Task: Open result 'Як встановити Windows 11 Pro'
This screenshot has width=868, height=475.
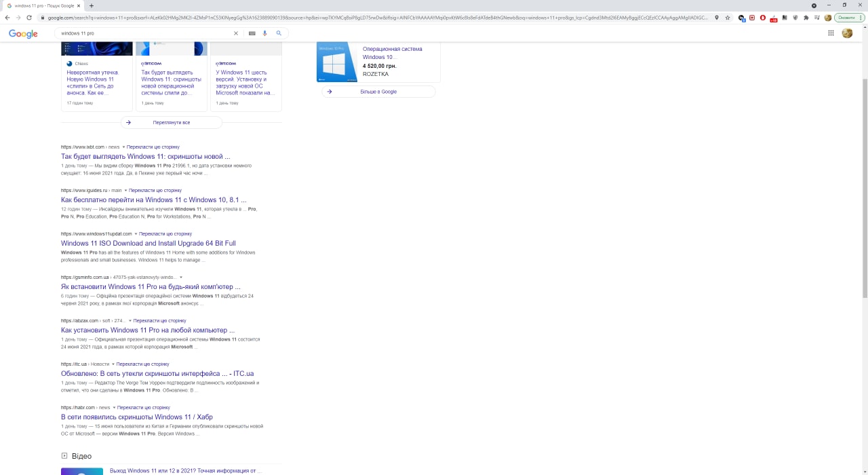Action: (151, 286)
